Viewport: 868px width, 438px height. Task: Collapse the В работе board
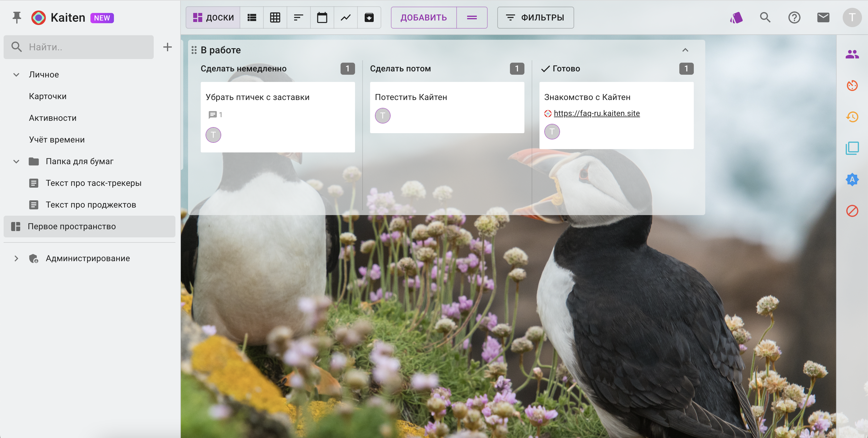tap(685, 50)
